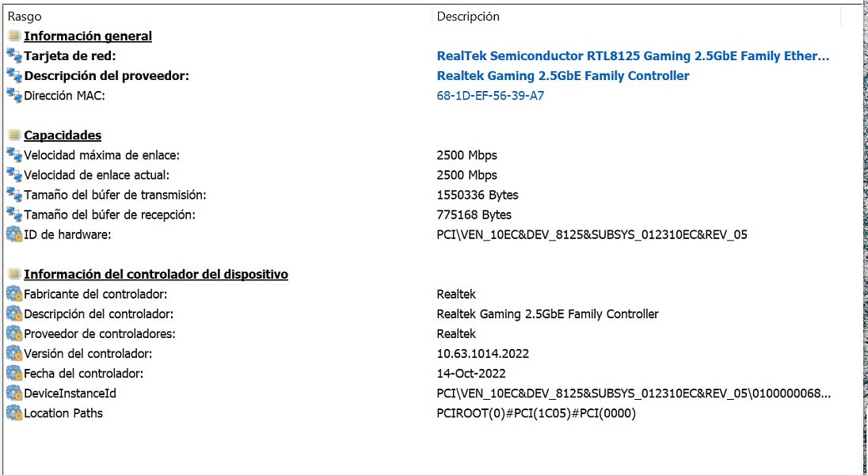
Task: Select the icon beside Velocidad máxima de enlace
Action: pyautogui.click(x=14, y=155)
